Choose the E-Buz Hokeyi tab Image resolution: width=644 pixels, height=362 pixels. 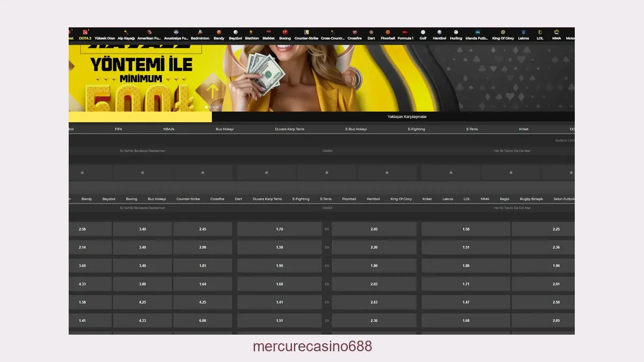click(356, 129)
